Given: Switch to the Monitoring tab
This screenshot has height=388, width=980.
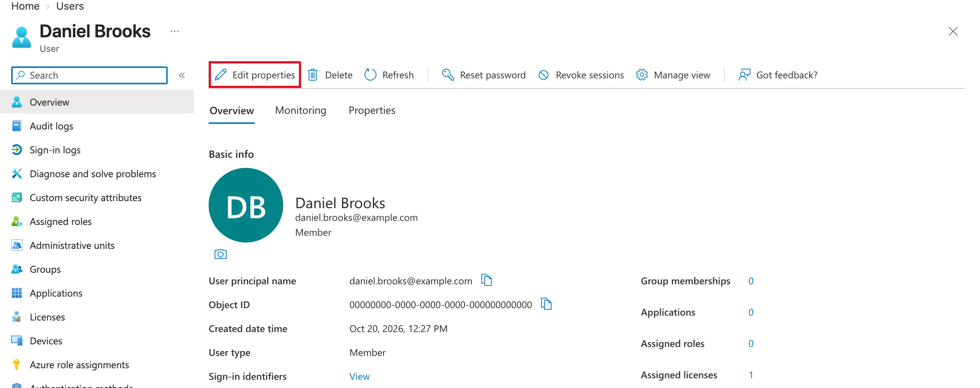Looking at the screenshot, I should click(301, 110).
